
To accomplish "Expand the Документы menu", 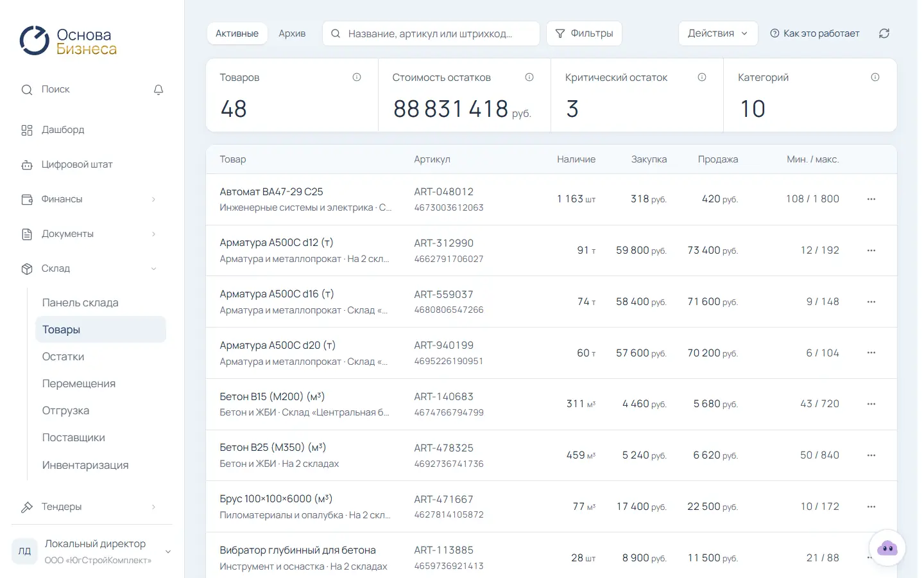I will (x=89, y=234).
